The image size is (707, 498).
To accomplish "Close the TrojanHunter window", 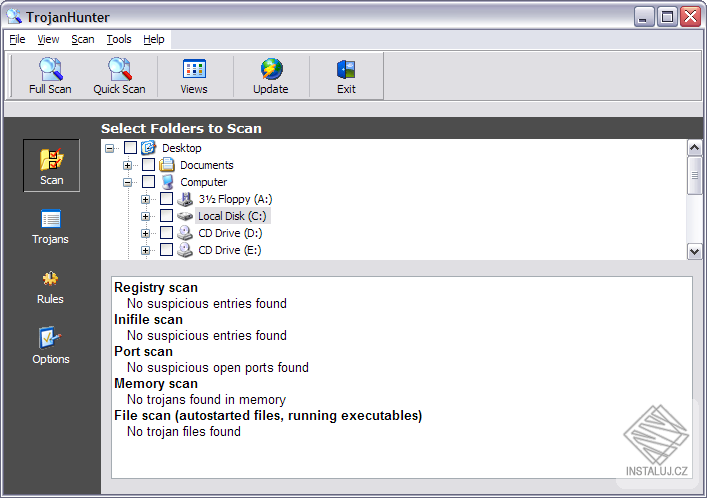I will (x=691, y=17).
